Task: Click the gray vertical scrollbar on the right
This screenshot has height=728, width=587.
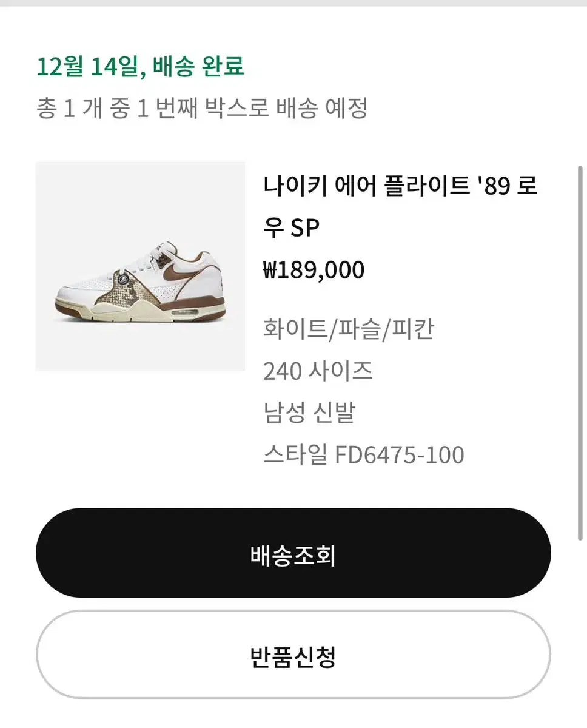Action: [x=580, y=352]
